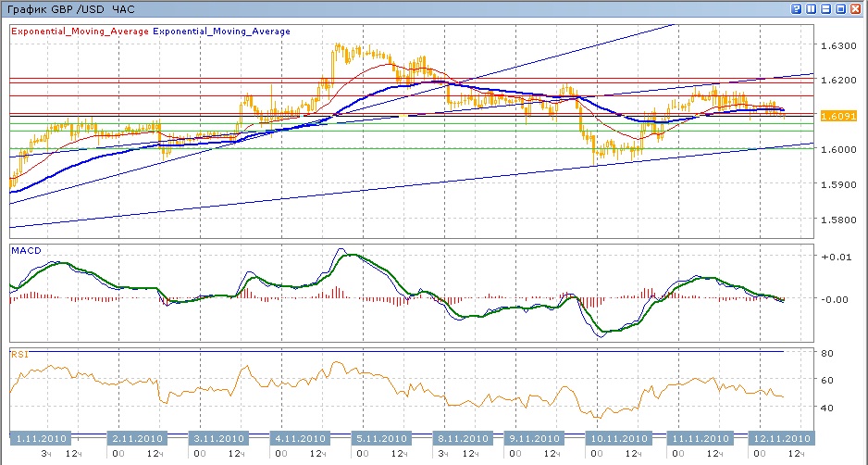Screen dimensions: 868x465
Task: Click the 12.11.2010 date marker
Action: (782, 438)
